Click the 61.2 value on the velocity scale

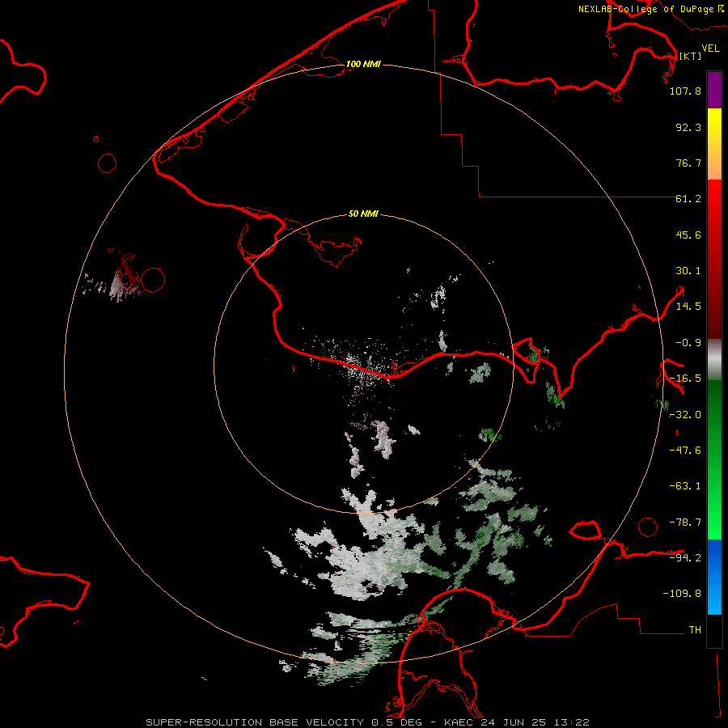pos(688,199)
